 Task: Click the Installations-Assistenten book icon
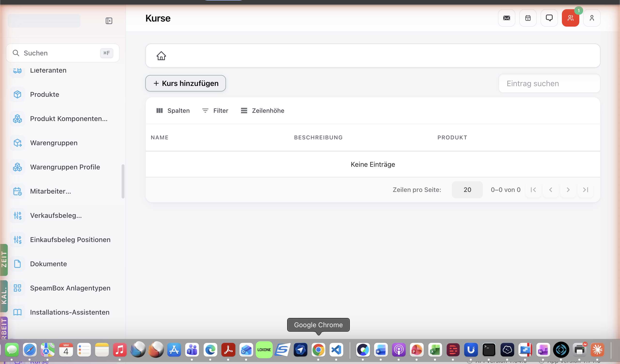click(x=17, y=312)
